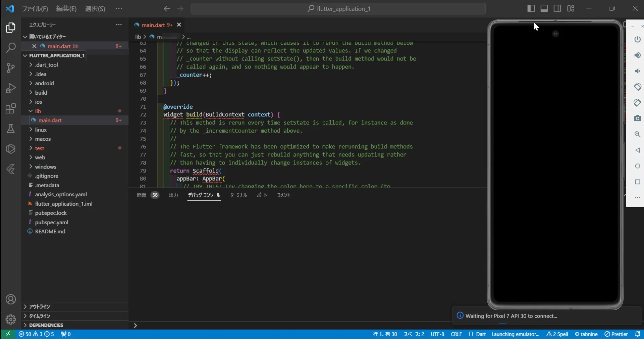Switch to the コメント tab
This screenshot has width=644, height=339.
283,195
